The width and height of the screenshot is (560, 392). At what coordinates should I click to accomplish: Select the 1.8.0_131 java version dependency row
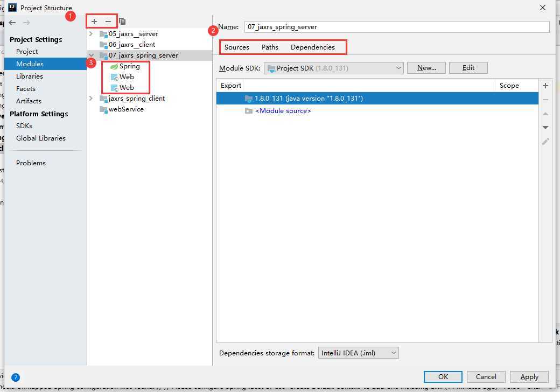point(377,99)
